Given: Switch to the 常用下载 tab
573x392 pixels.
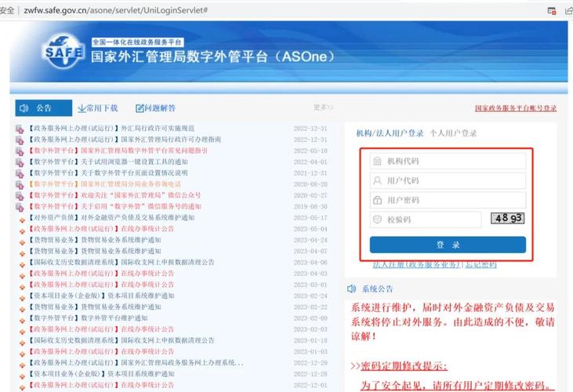Looking at the screenshot, I should click(98, 108).
